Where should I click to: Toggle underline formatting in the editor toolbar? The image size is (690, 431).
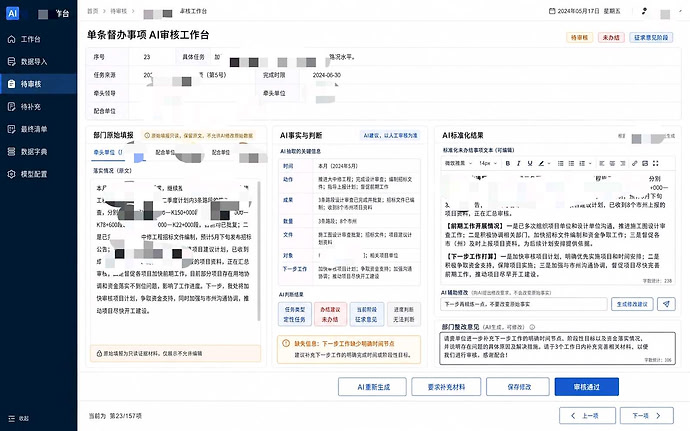[530, 163]
